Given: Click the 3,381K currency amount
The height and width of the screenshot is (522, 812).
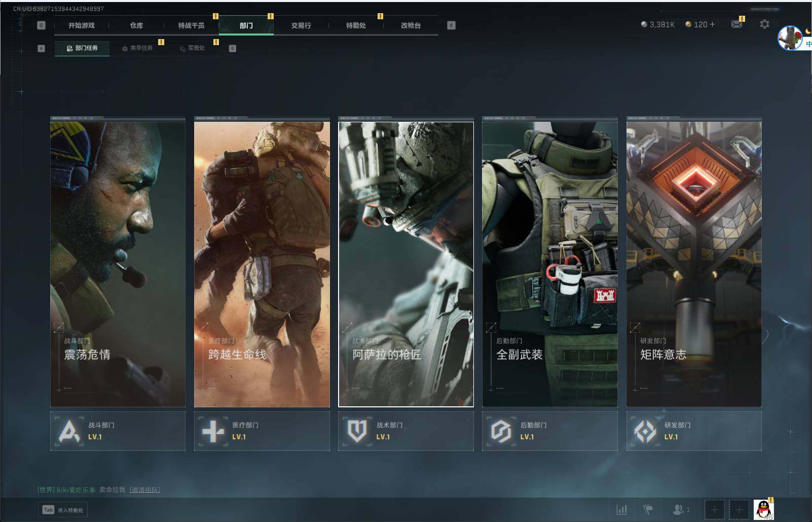Looking at the screenshot, I should click(x=662, y=24).
